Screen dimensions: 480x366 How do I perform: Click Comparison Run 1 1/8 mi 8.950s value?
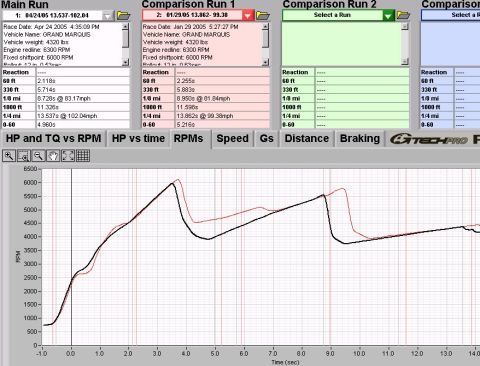(222, 98)
